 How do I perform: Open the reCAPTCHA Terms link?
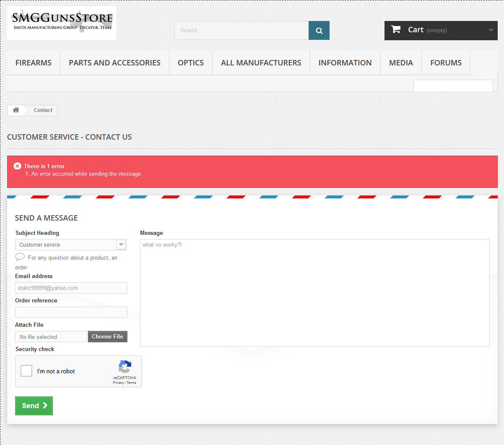pyautogui.click(x=132, y=383)
